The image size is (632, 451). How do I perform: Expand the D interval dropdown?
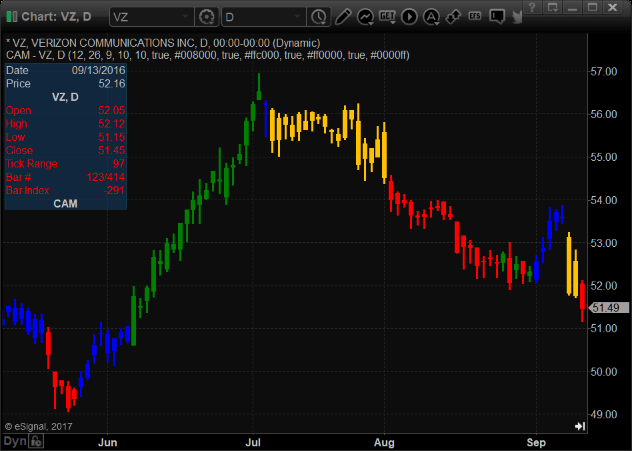(297, 17)
